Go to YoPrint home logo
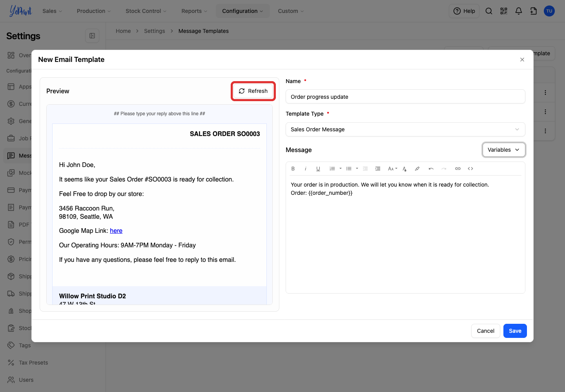Screen dimensions: 565x392 [20, 11]
